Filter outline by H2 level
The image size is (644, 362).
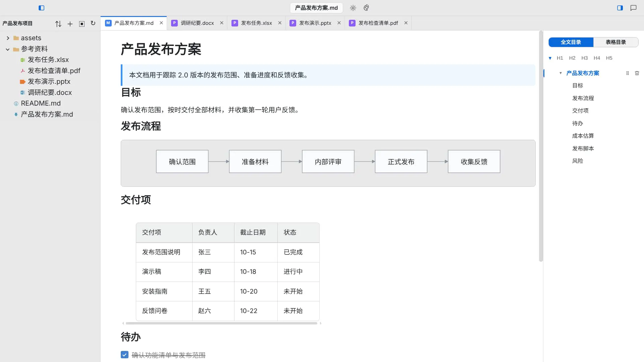pyautogui.click(x=572, y=58)
